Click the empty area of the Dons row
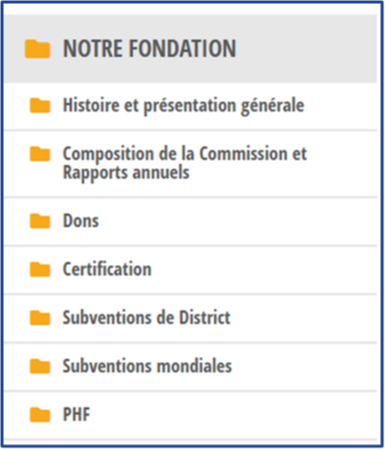 [237, 221]
